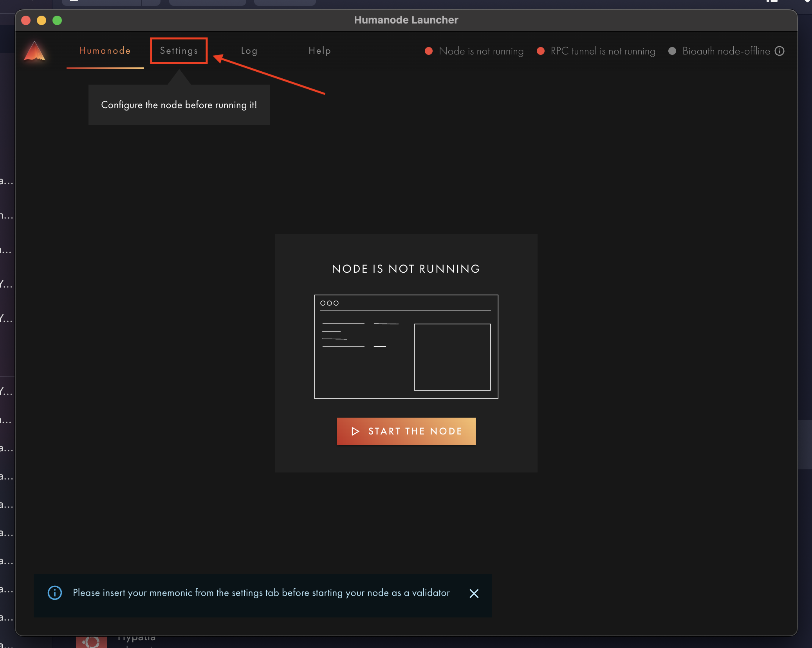Click the START THE NODE button
Viewport: 812px width, 648px height.
click(406, 431)
